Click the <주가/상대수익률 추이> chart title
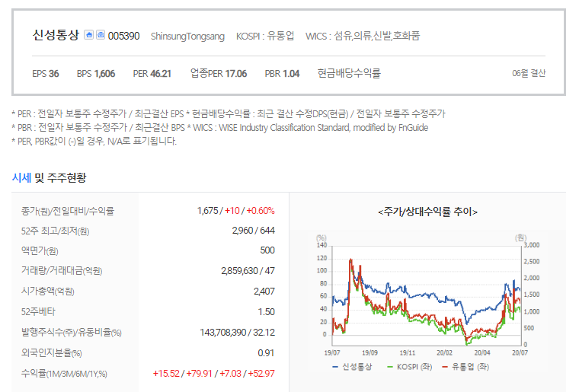This screenshot has width=579, height=392. (x=427, y=212)
